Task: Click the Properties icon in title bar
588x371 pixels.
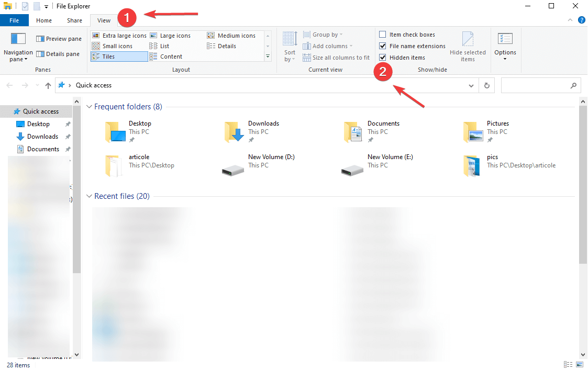Action: [25, 6]
